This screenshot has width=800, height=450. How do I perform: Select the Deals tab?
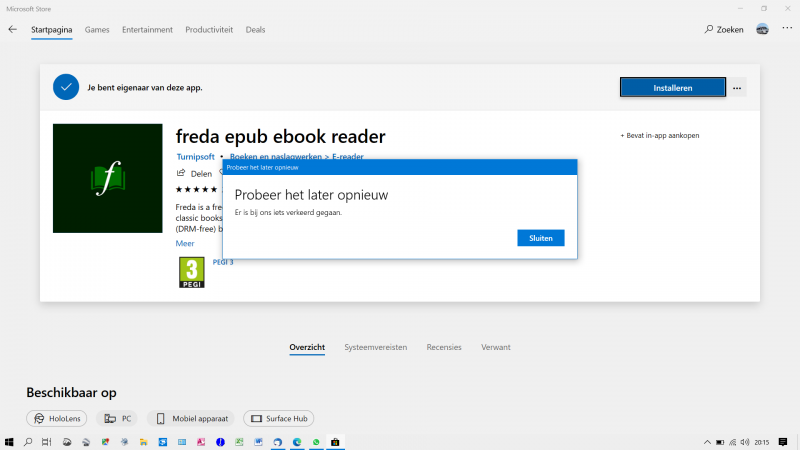[x=255, y=30]
